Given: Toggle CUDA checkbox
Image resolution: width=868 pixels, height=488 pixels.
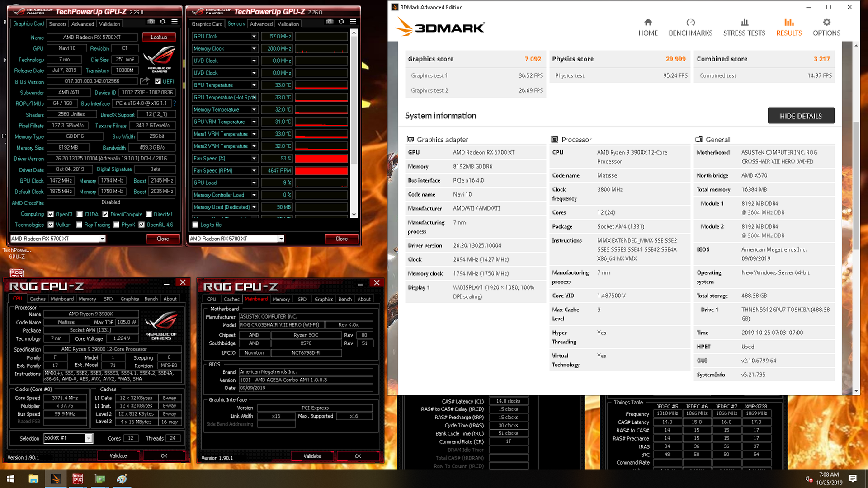Looking at the screenshot, I should 80,214.
